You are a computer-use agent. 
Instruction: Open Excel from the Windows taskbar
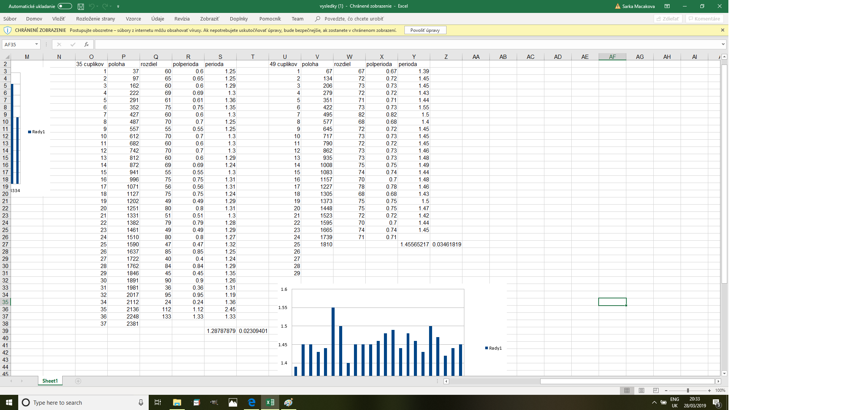pyautogui.click(x=270, y=402)
